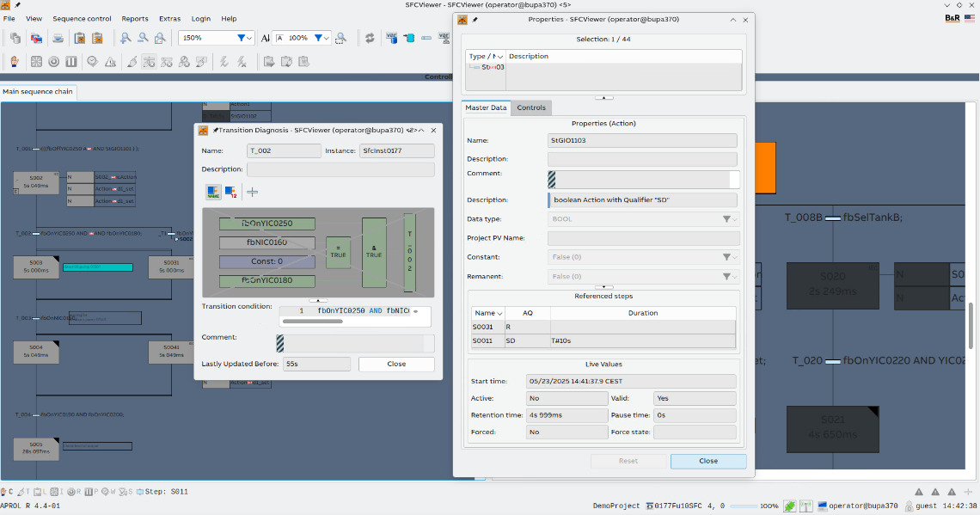Image resolution: width=980 pixels, height=515 pixels.
Task: Open the Extras menu
Action: click(169, 18)
